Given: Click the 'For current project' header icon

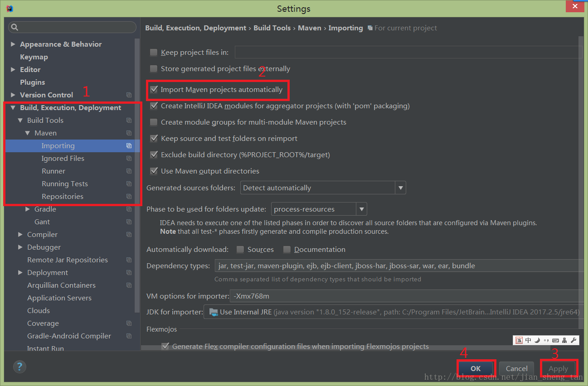Looking at the screenshot, I should 370,28.
